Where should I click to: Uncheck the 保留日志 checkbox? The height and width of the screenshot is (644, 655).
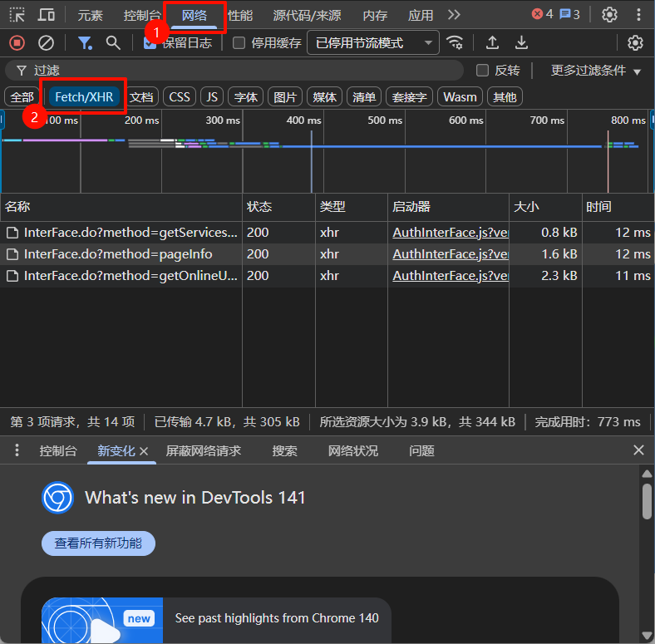150,43
